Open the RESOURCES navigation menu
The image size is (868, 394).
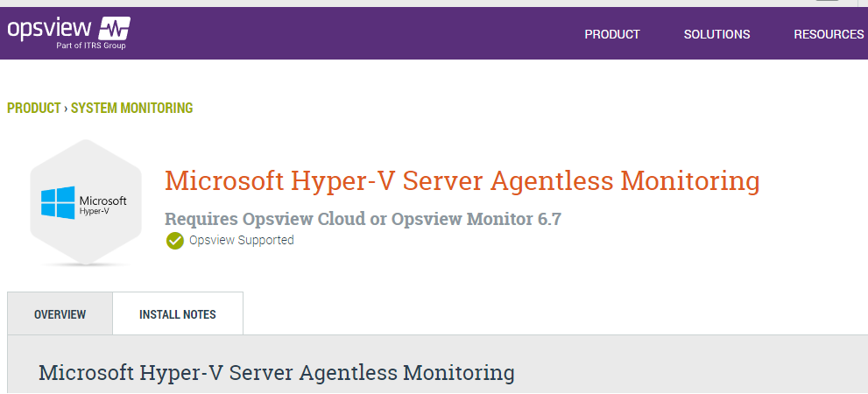(x=828, y=34)
